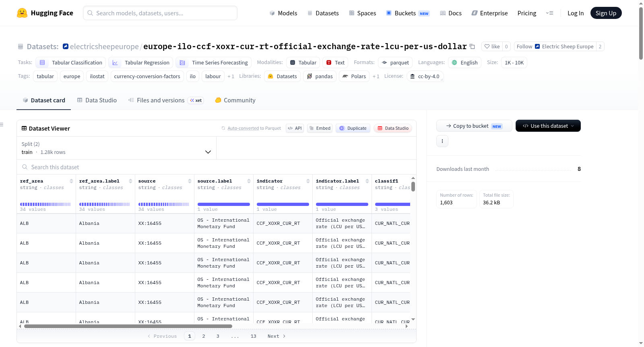The height and width of the screenshot is (347, 644).
Task: Open the Polars library tag
Action: click(354, 76)
